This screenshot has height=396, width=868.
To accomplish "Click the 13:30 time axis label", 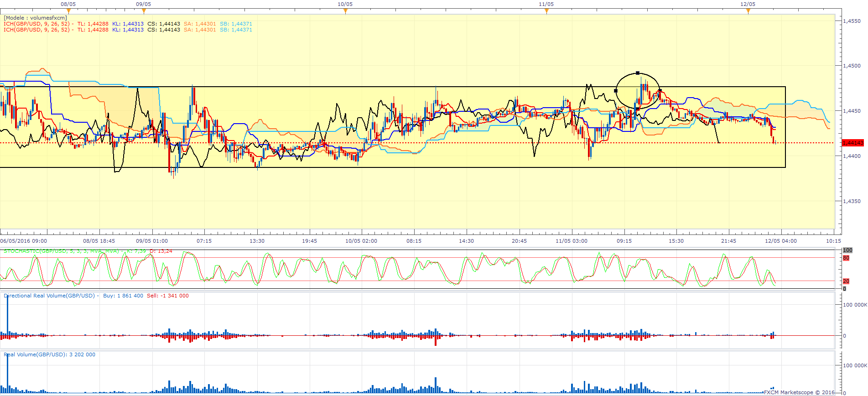I will 257,241.
